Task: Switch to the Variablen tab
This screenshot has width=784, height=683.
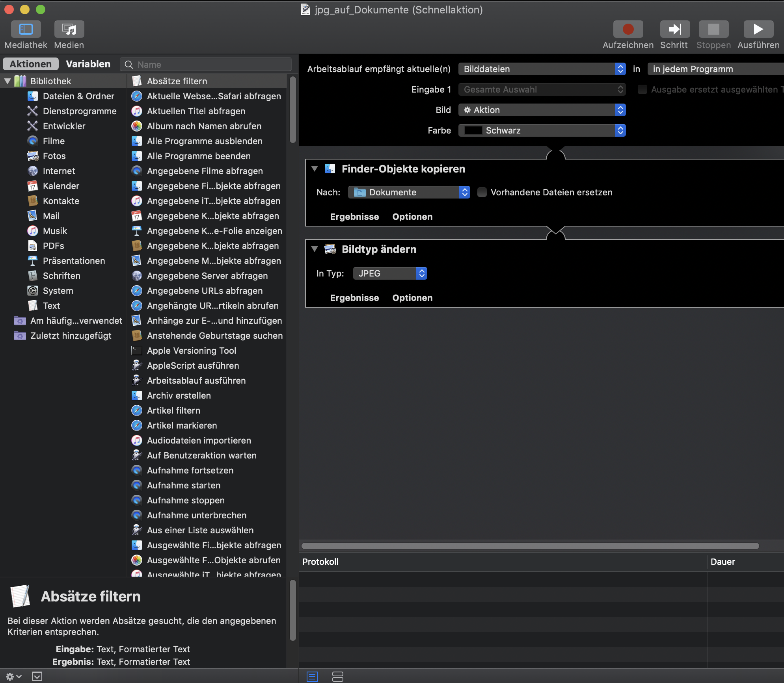Action: coord(88,64)
